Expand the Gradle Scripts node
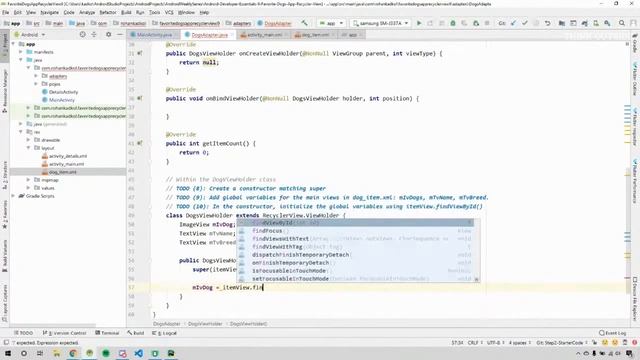The image size is (640, 360). pos(13,196)
